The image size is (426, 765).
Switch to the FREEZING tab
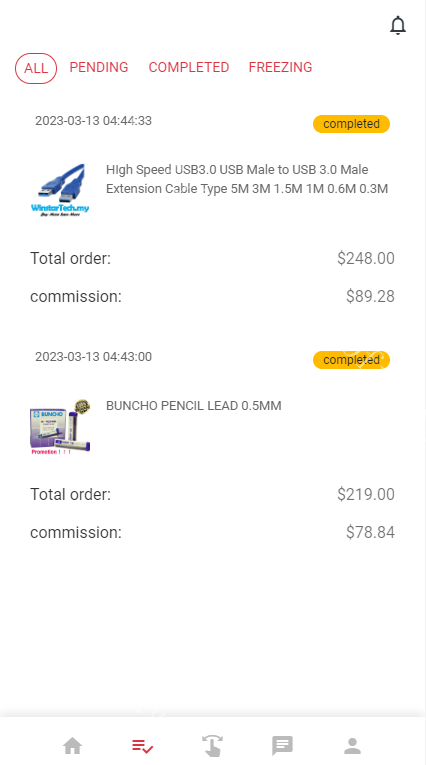pyautogui.click(x=281, y=67)
